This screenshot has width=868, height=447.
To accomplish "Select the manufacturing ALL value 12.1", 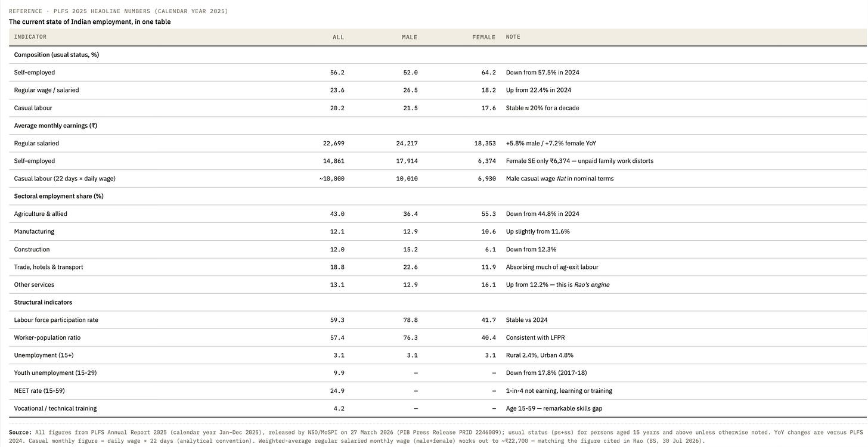I will click(x=337, y=232).
